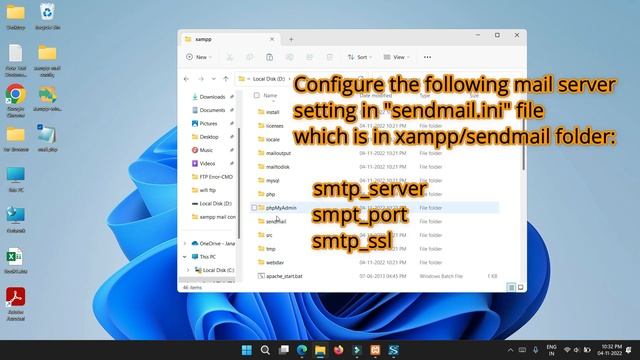Open Music in quick access
Screen dimensions: 640x360
click(206, 150)
